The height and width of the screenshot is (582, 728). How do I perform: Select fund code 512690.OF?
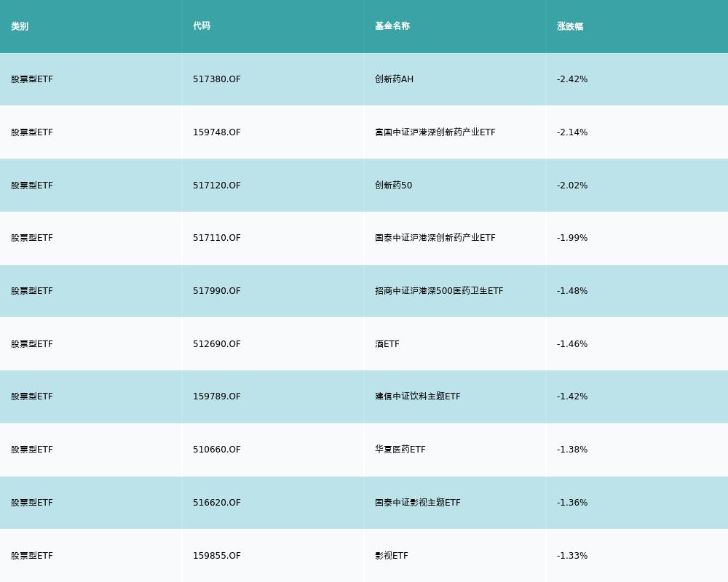pos(217,344)
